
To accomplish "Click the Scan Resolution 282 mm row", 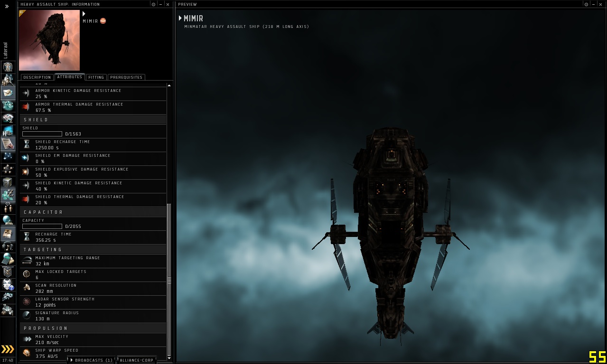I will [93, 288].
